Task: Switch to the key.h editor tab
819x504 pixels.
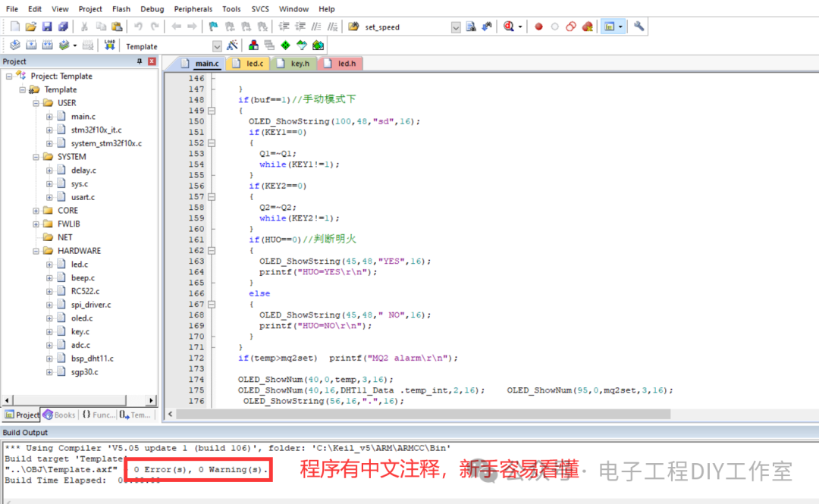Action: click(x=293, y=63)
